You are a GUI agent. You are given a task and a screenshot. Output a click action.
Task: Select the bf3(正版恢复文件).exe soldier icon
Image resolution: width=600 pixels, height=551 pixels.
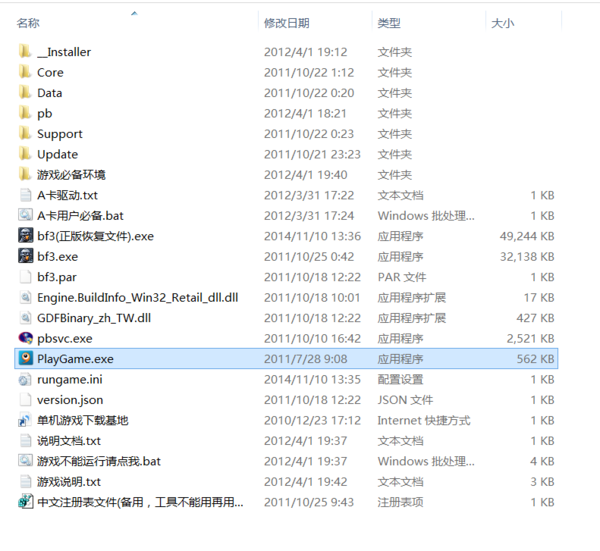(x=26, y=236)
